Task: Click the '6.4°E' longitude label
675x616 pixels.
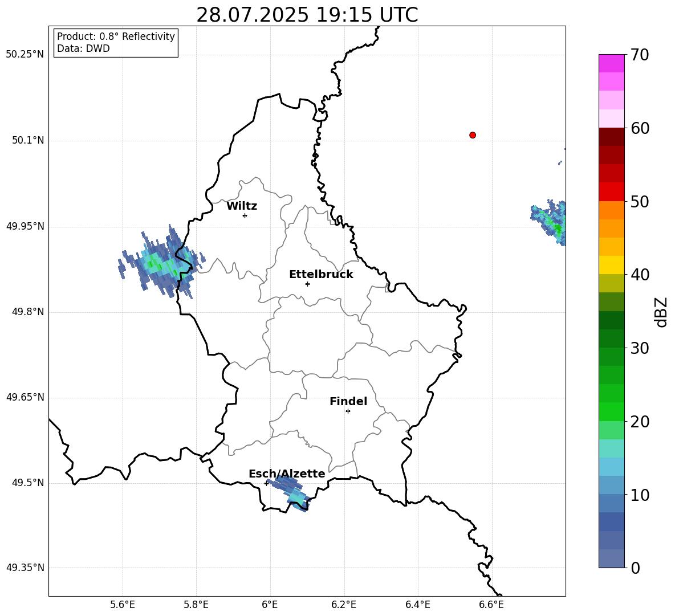Action: coord(417,605)
